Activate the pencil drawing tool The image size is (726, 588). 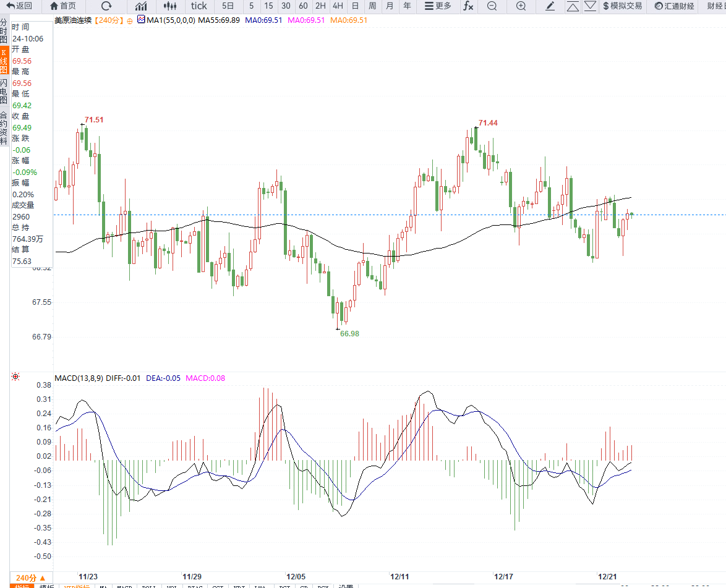coord(550,6)
